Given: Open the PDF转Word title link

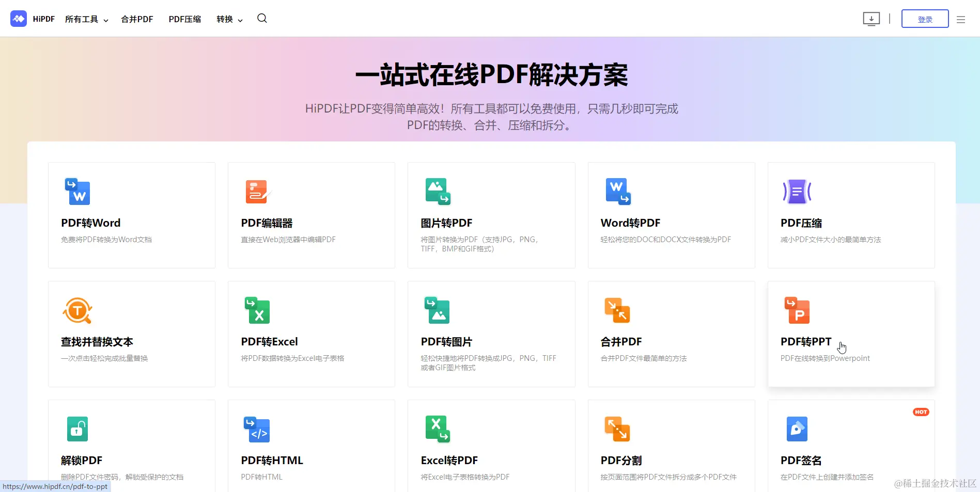Looking at the screenshot, I should pos(91,223).
